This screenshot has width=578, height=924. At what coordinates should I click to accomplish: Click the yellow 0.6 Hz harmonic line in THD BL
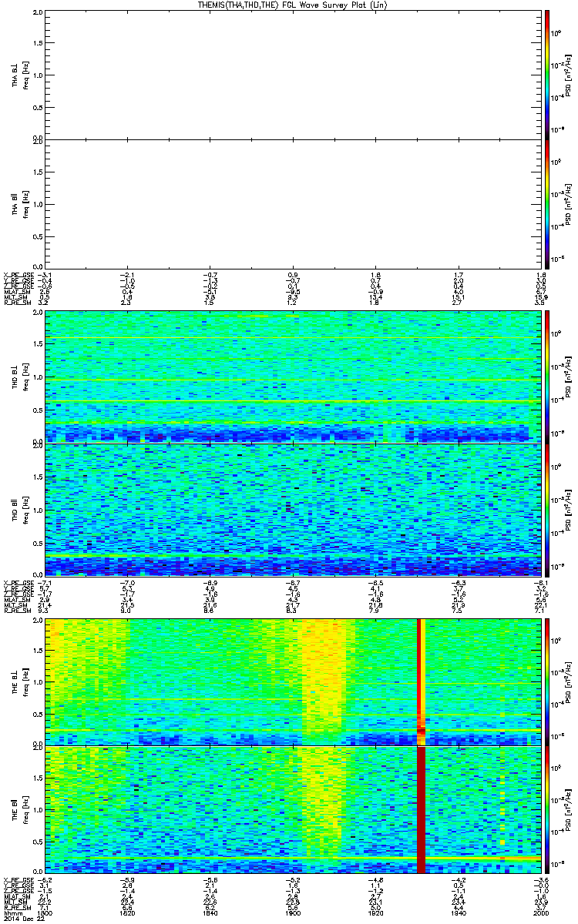pos(293,402)
